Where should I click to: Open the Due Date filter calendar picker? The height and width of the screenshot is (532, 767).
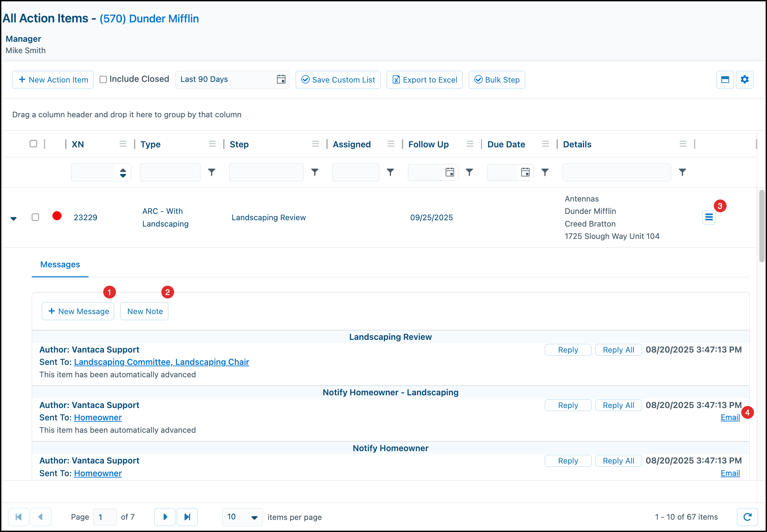525,172
